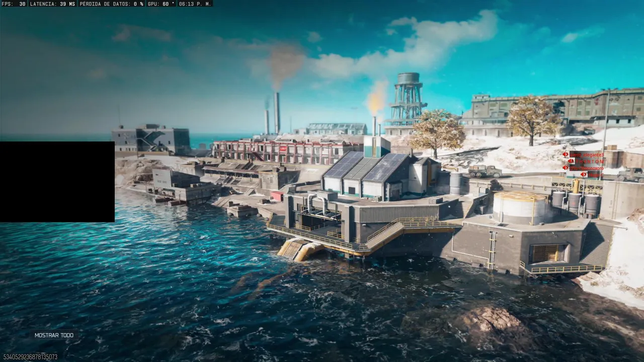The height and width of the screenshot is (362, 644).
Task: Click the FPS: 30 readout
Action: click(x=14, y=4)
